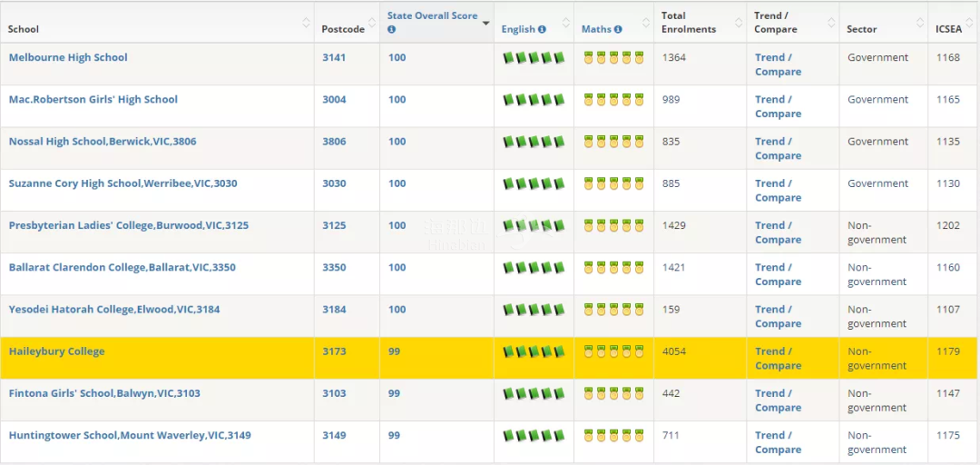Sort by Postcode column arrows
This screenshot has width=980, height=465.
click(x=372, y=23)
